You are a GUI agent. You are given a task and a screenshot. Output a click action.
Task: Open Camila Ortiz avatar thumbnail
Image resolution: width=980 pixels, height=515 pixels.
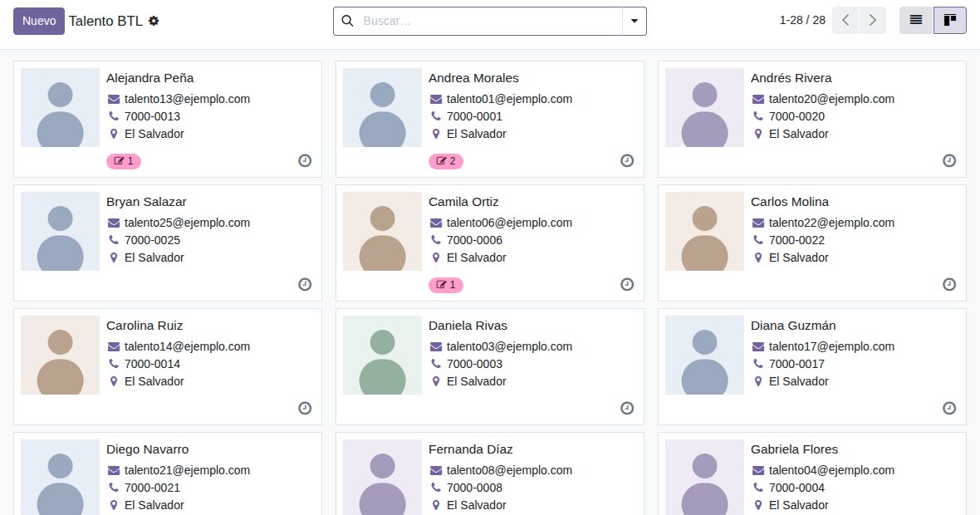coord(383,231)
